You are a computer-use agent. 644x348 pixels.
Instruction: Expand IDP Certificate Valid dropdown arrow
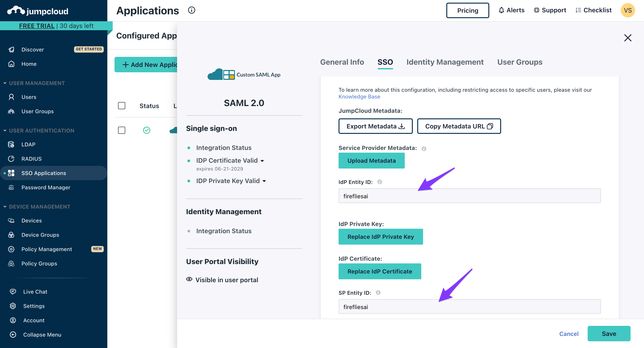[x=262, y=161]
